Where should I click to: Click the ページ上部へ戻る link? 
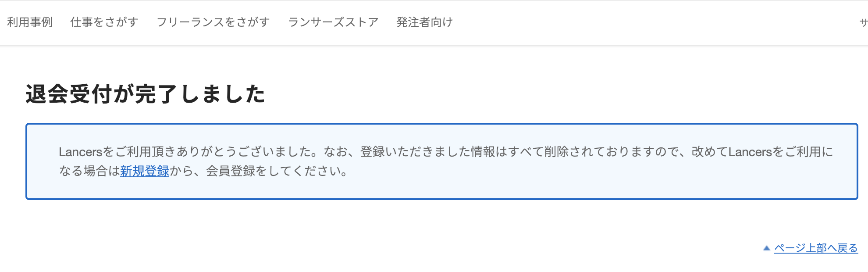(x=816, y=248)
